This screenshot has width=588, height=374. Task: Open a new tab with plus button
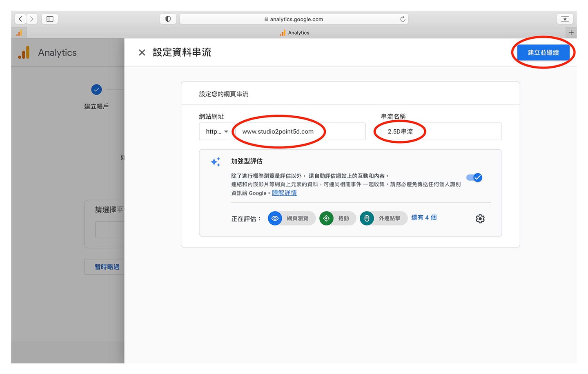[571, 33]
